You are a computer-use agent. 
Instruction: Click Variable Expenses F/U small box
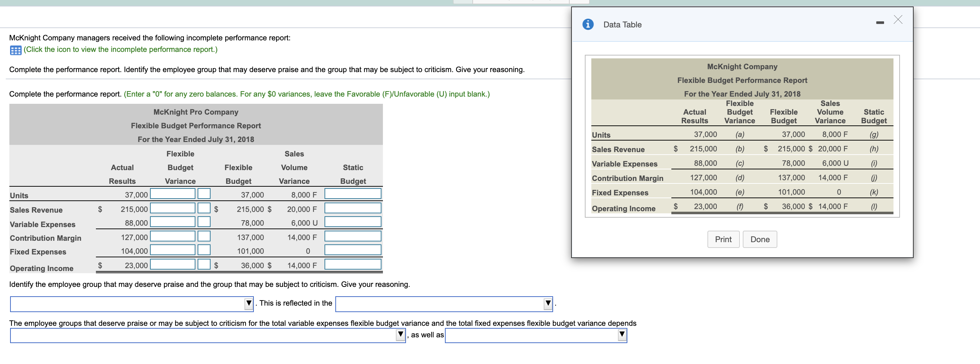pyautogui.click(x=204, y=222)
